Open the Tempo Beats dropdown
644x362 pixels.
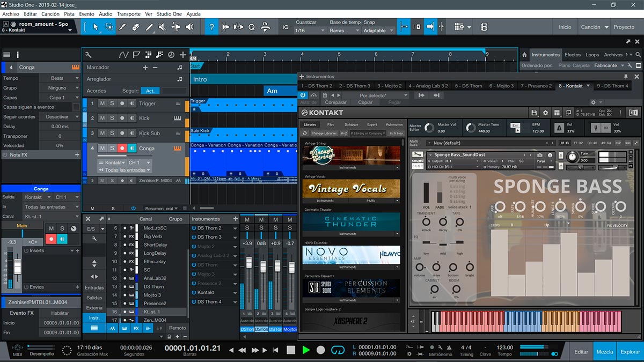60,78
